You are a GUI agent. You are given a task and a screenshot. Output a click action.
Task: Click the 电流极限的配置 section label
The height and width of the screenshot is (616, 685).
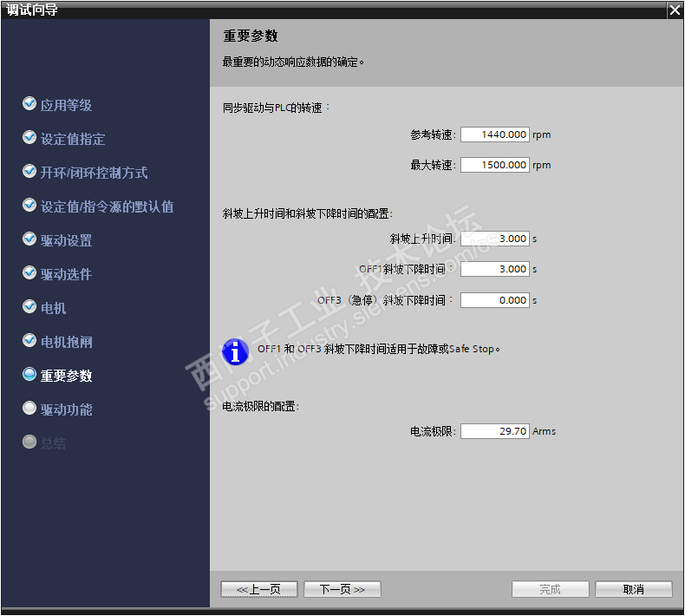[260, 406]
